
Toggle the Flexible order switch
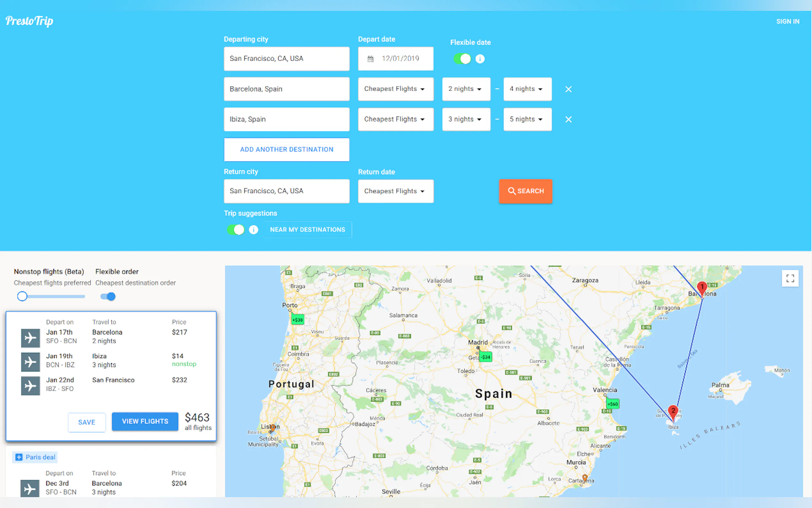click(108, 296)
